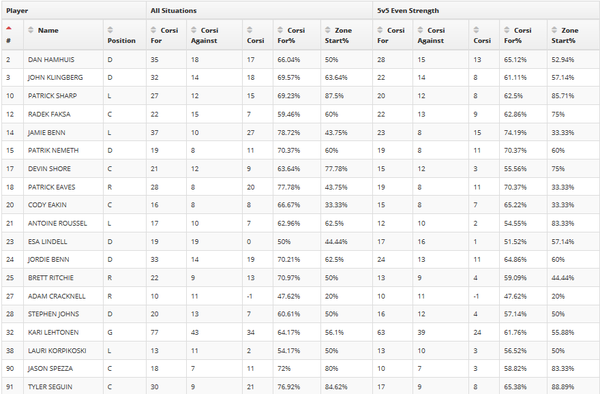
Task: Sort 5v5 Corsi For% column
Action: click(507, 30)
